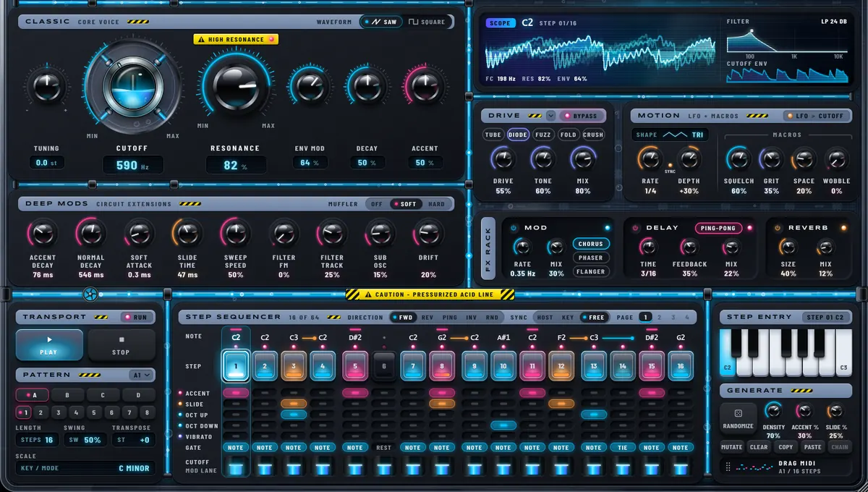Viewport: 868px width, 492px height.
Task: Click the Paste pattern button
Action: (x=812, y=447)
